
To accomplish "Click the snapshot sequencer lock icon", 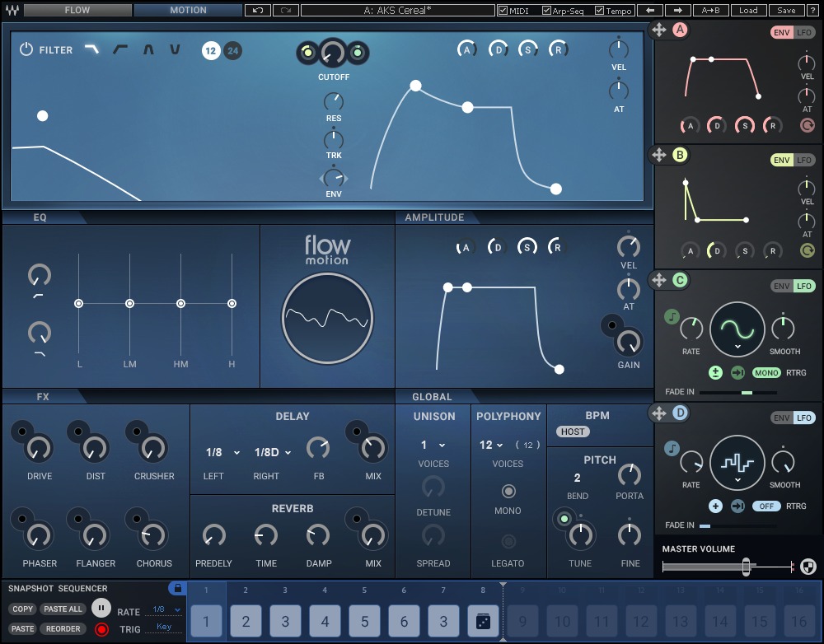I will 178,588.
